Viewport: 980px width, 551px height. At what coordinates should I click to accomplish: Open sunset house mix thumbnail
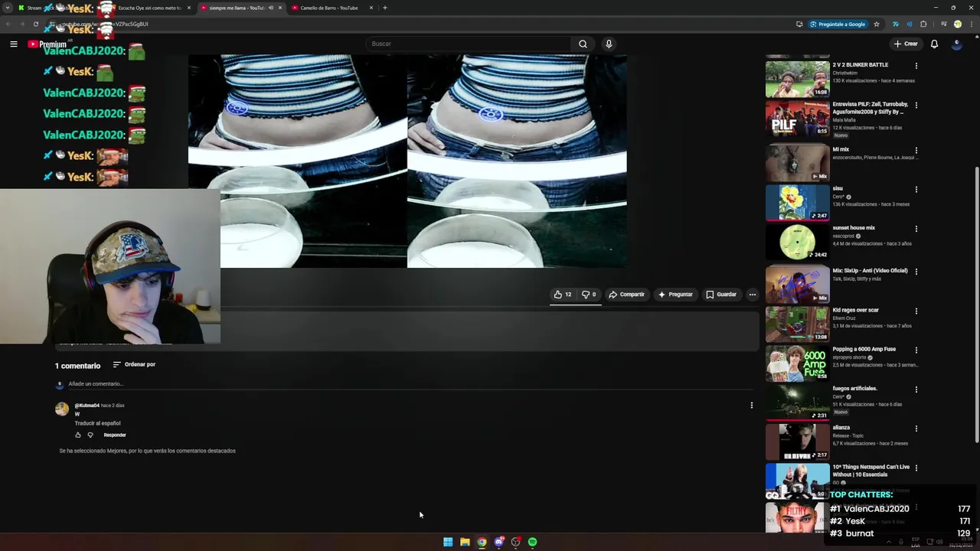797,242
